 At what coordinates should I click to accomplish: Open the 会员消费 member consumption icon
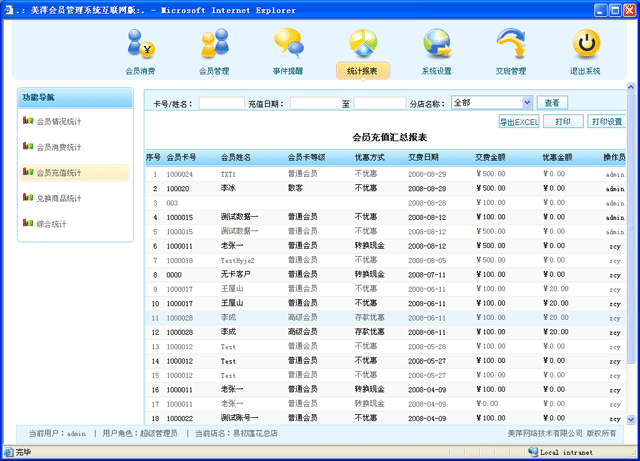tap(140, 43)
